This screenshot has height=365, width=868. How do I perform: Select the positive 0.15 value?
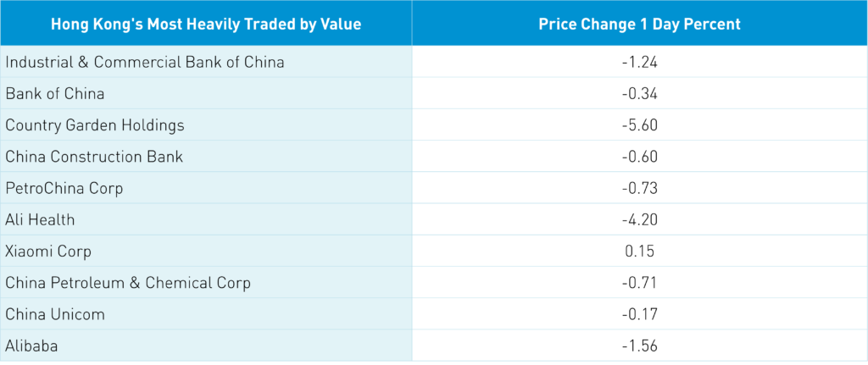click(639, 252)
